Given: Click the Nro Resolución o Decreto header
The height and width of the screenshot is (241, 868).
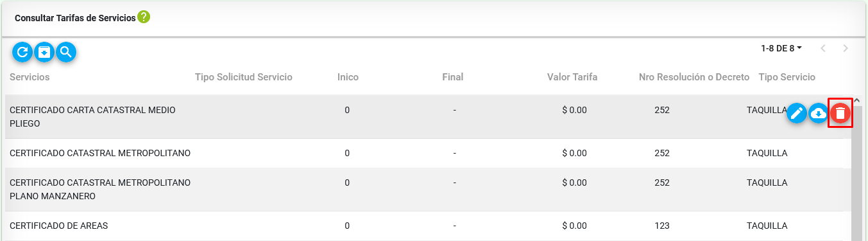Looking at the screenshot, I should [x=694, y=77].
